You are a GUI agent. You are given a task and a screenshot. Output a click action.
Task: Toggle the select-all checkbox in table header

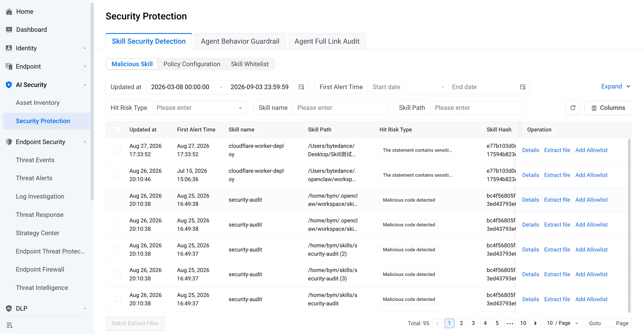[118, 129]
